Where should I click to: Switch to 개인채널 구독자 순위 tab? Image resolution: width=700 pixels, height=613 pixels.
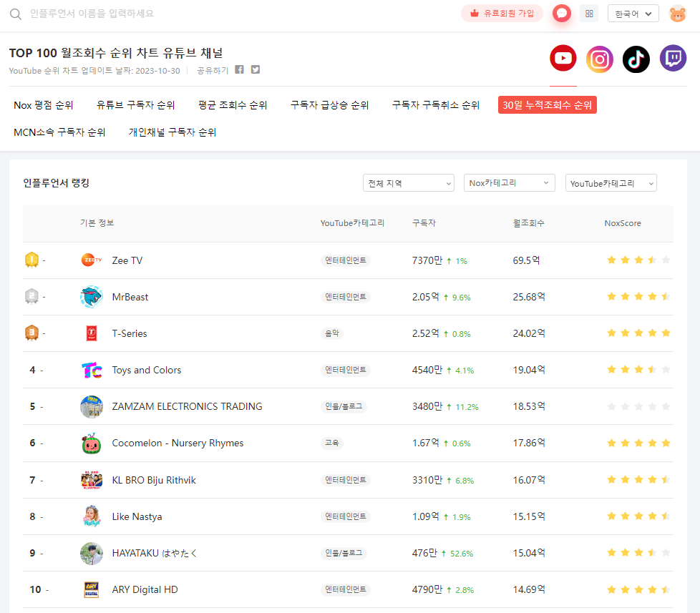pyautogui.click(x=172, y=132)
